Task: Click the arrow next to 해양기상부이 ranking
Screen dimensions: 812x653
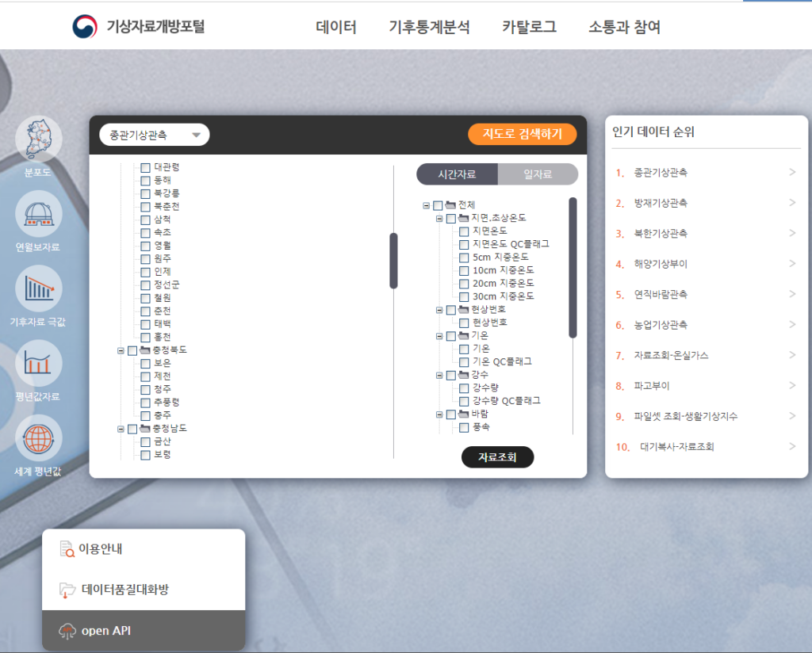Action: tap(792, 264)
